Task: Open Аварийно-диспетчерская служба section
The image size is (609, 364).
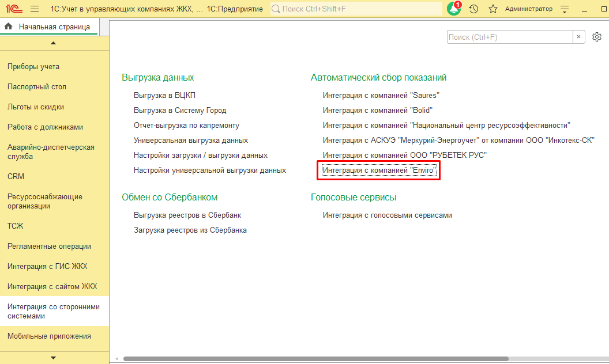Action: point(51,151)
